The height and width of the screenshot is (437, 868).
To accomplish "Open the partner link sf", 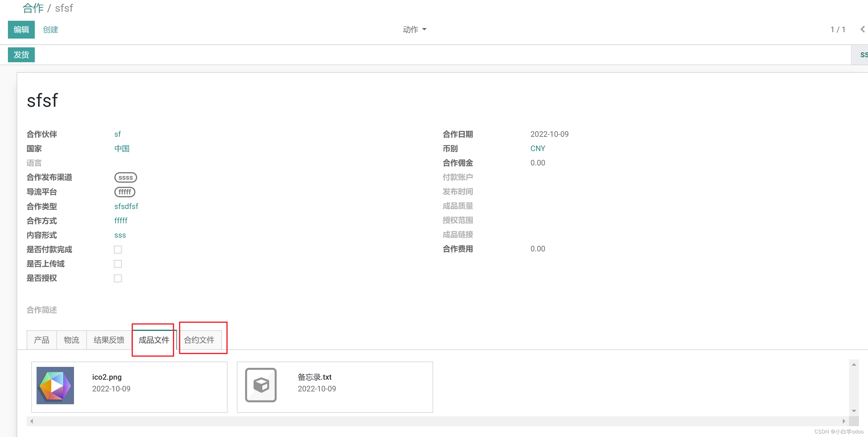I will point(117,134).
